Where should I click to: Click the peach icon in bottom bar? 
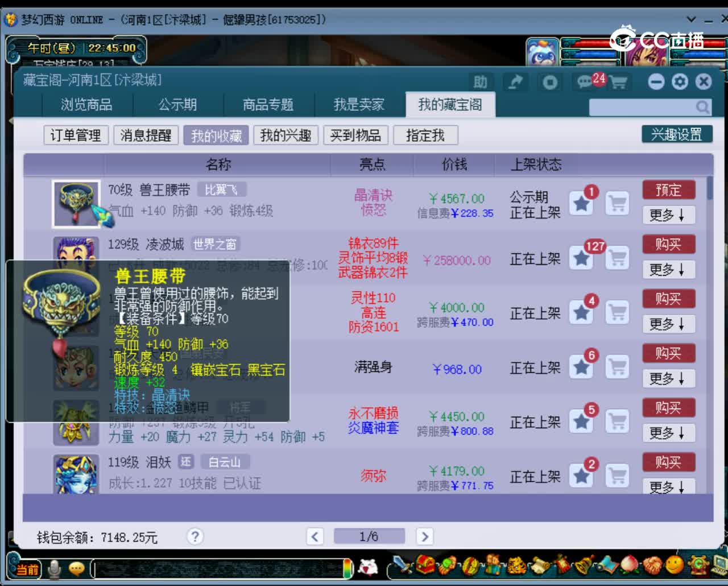630,565
